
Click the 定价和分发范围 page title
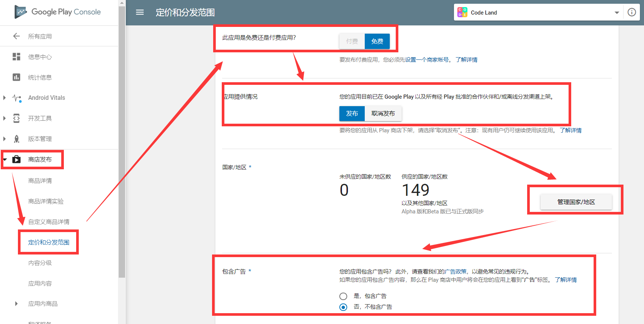point(185,13)
